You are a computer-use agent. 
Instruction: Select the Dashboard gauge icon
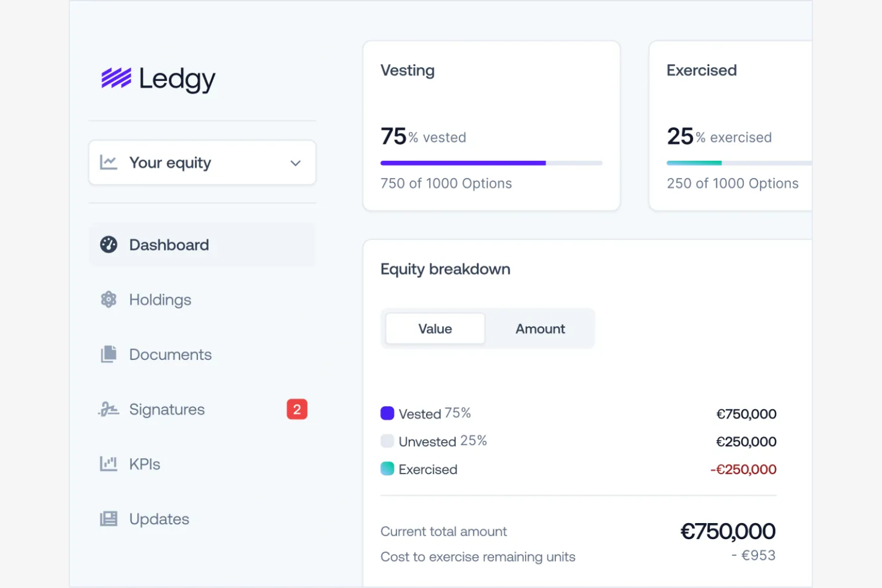[109, 244]
